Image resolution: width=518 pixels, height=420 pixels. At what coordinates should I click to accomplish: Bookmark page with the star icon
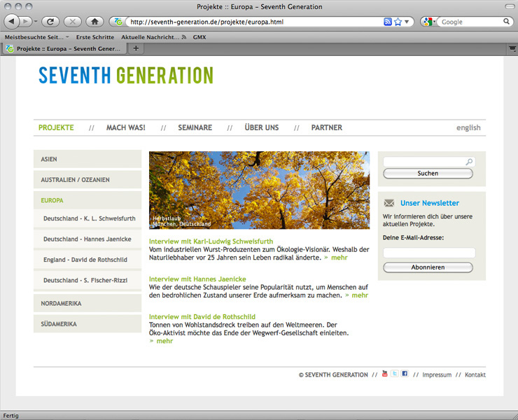click(398, 22)
